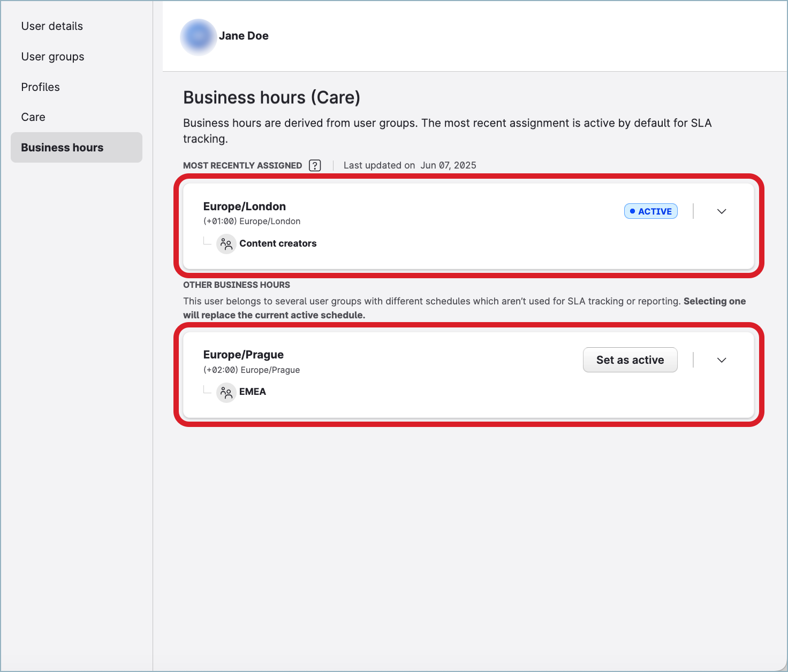The width and height of the screenshot is (788, 672).
Task: Click the EMEA user group icon
Action: click(226, 393)
